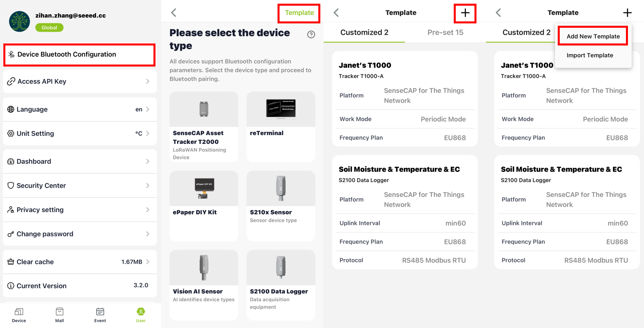The image size is (644, 328).
Task: Click the highlighted plus icon to add template
Action: pos(465,13)
